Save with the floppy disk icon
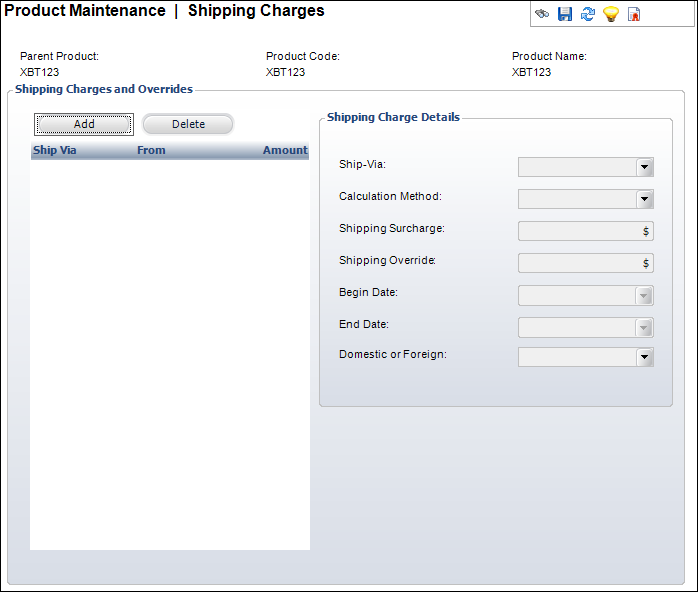Image resolution: width=698 pixels, height=592 pixels. coord(565,14)
